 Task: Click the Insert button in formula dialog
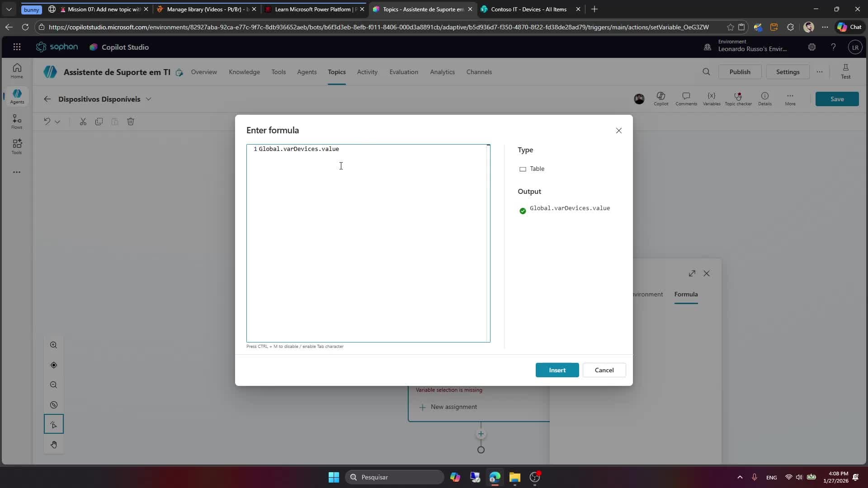[x=557, y=370]
